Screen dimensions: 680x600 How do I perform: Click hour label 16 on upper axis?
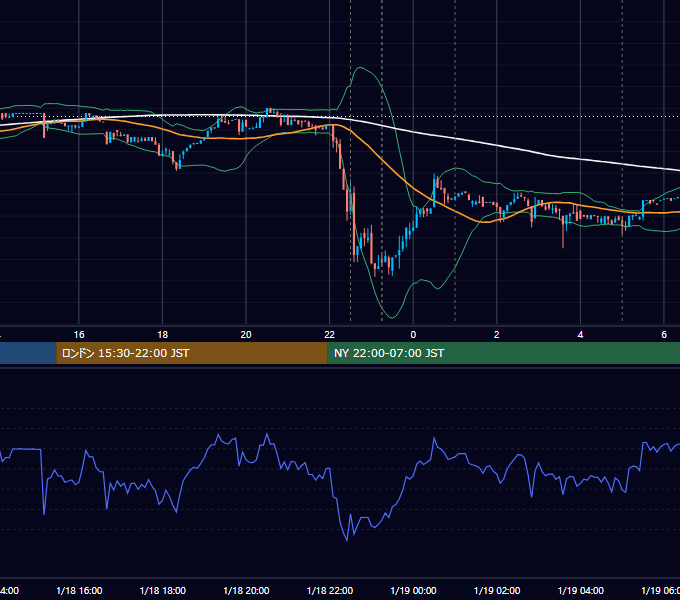79,335
